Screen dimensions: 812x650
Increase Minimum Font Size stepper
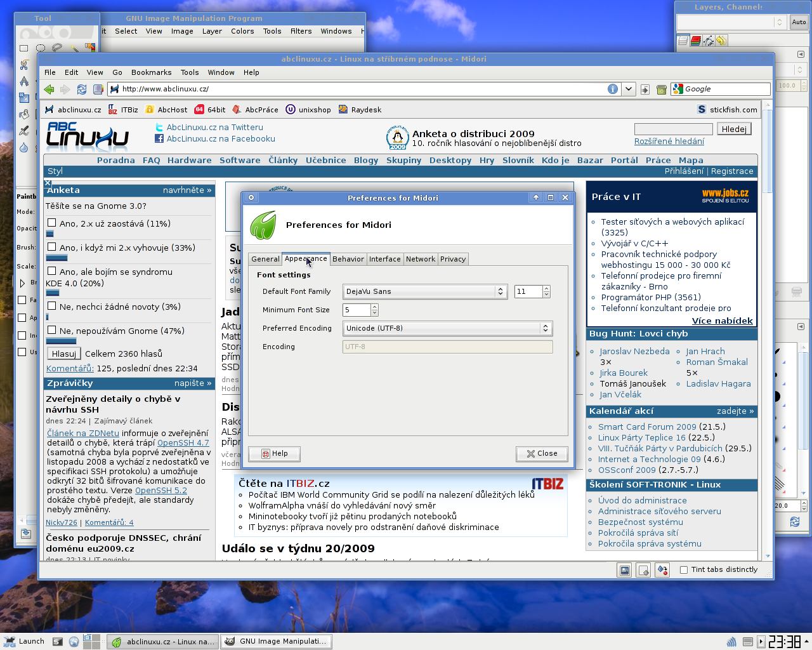(x=374, y=307)
